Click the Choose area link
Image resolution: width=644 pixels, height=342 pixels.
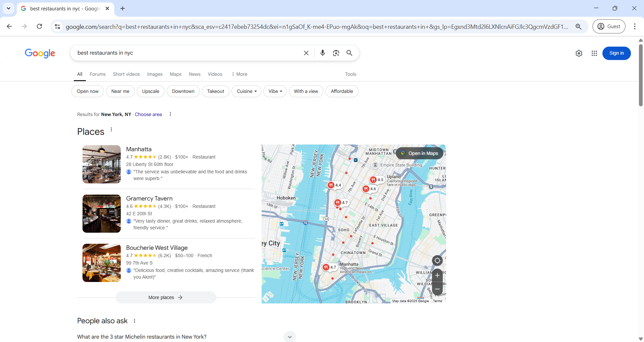point(148,114)
